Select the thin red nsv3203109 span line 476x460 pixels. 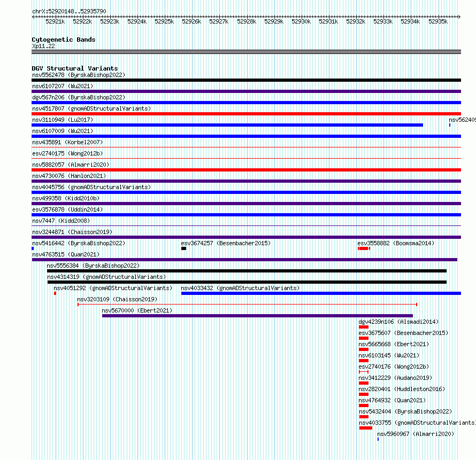[x=248, y=305]
